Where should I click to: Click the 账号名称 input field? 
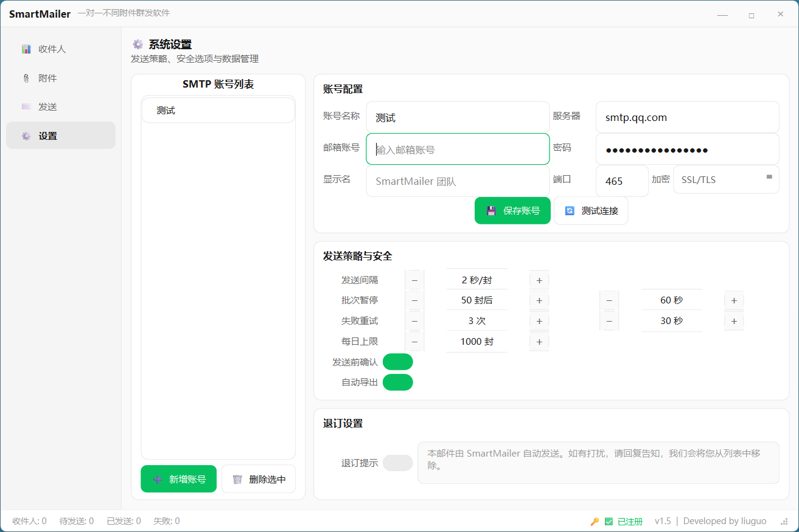point(458,117)
